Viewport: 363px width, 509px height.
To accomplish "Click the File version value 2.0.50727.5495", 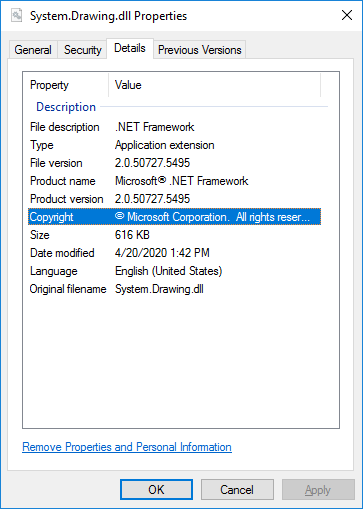I will (152, 163).
